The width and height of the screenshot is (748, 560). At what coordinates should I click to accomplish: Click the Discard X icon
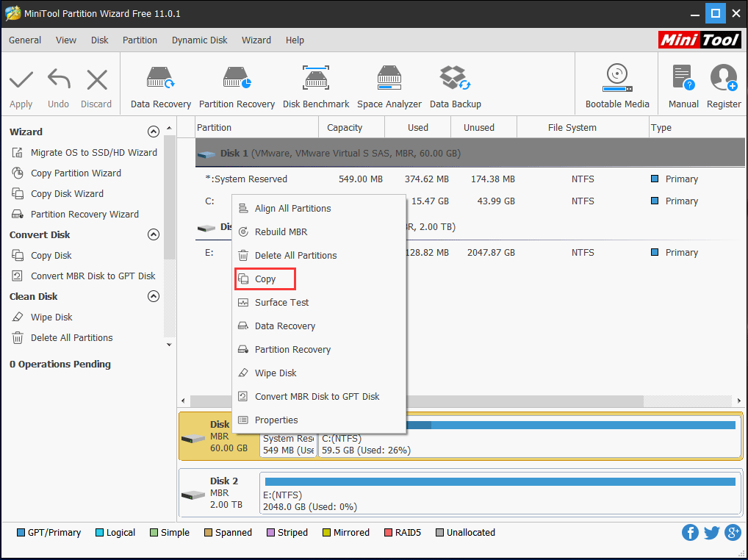click(97, 79)
